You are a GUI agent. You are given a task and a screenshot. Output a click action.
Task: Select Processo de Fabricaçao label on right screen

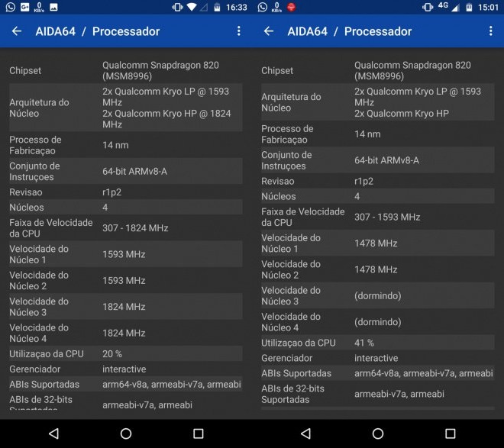pos(287,134)
